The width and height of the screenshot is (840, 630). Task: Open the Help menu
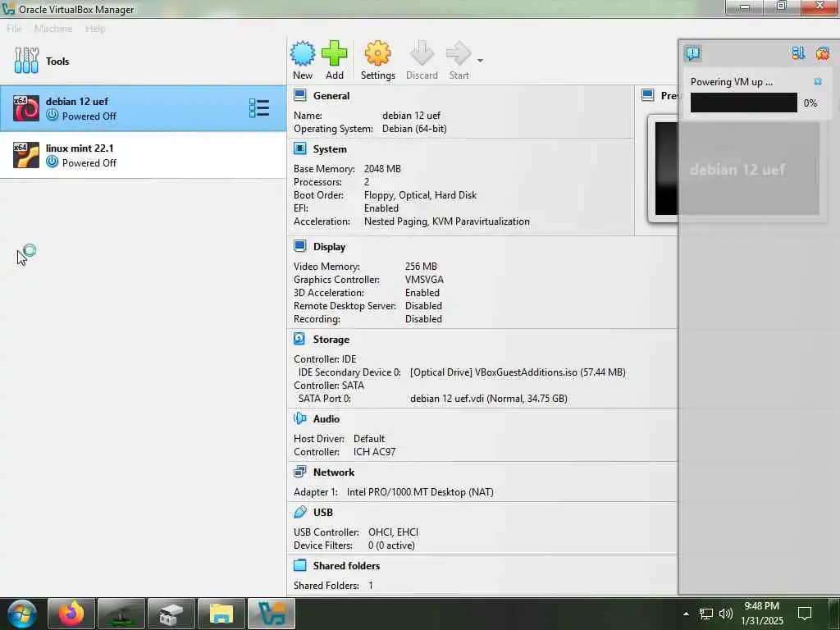coord(95,29)
